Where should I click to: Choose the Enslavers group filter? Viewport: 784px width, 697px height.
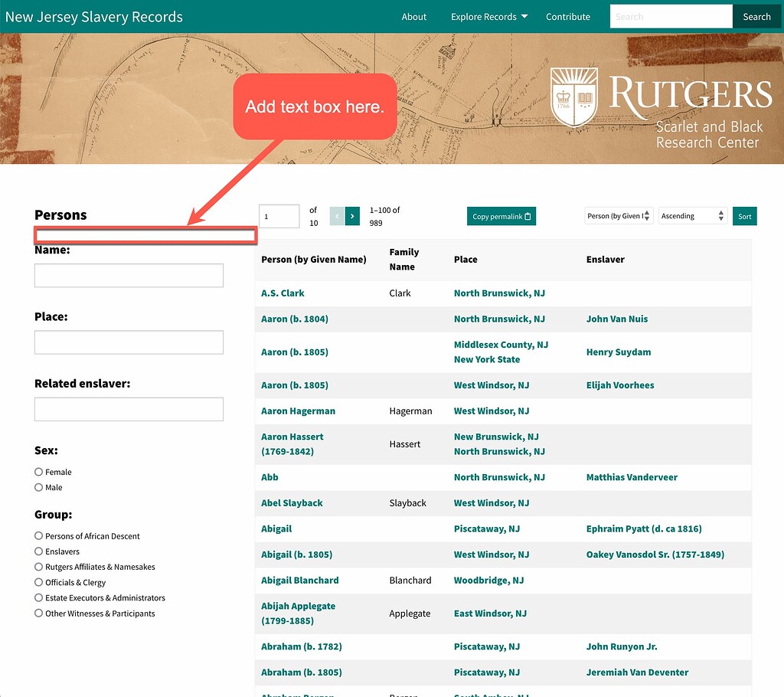38,551
